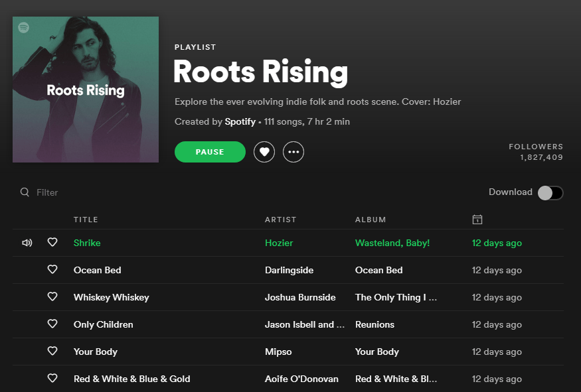Click the Roots Rising cover artwork

85,90
